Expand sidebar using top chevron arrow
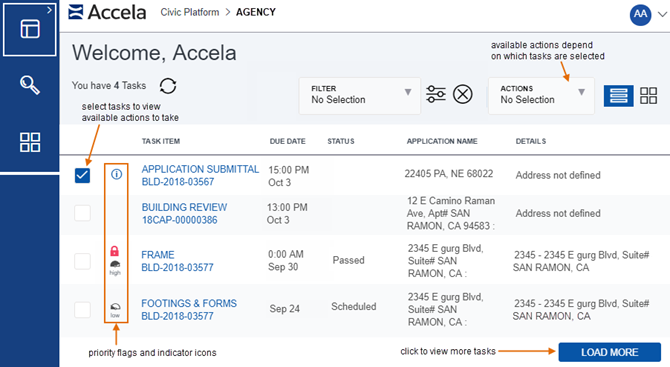This screenshot has height=367, width=670. [50, 10]
